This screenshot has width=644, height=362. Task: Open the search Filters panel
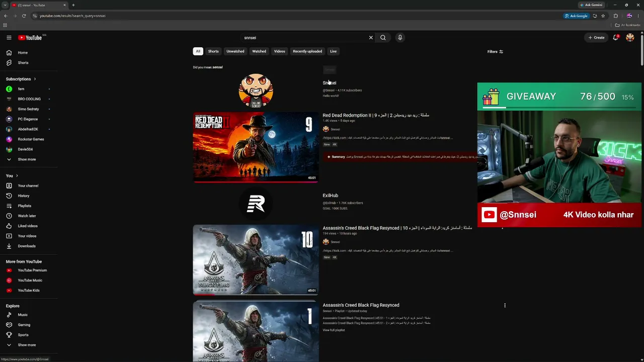tap(495, 51)
